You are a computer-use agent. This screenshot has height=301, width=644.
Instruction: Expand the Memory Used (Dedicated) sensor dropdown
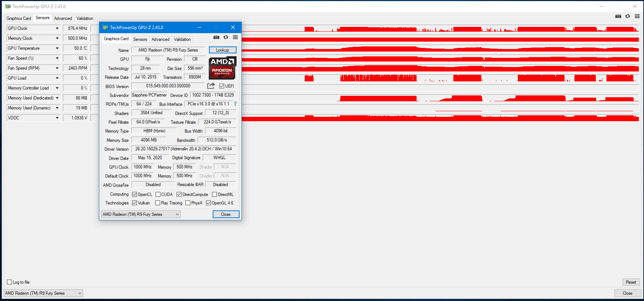[57, 98]
